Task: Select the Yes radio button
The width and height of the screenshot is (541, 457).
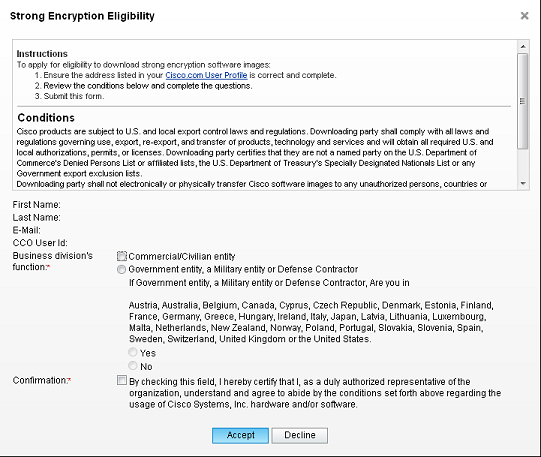Action: [x=132, y=352]
